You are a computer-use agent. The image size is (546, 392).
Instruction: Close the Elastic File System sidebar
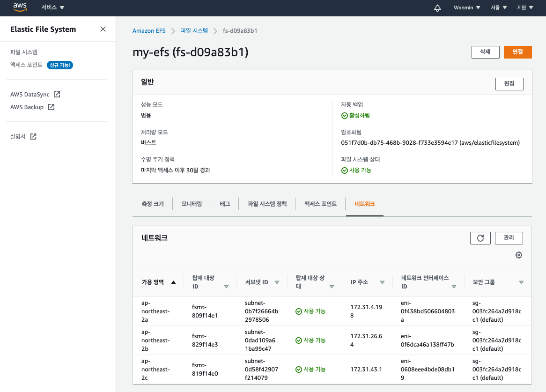click(x=103, y=29)
